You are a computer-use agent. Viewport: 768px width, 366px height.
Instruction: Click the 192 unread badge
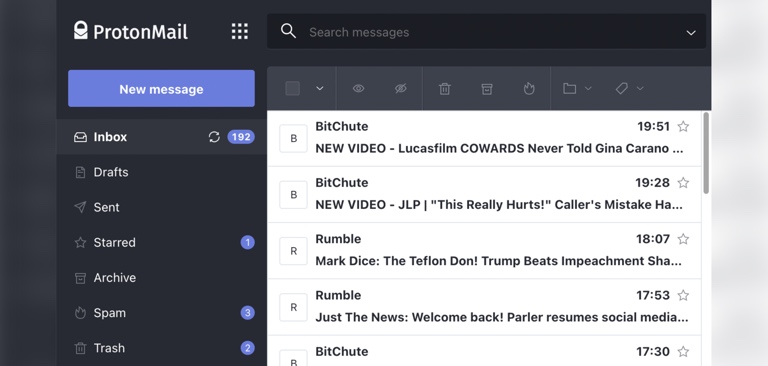241,137
